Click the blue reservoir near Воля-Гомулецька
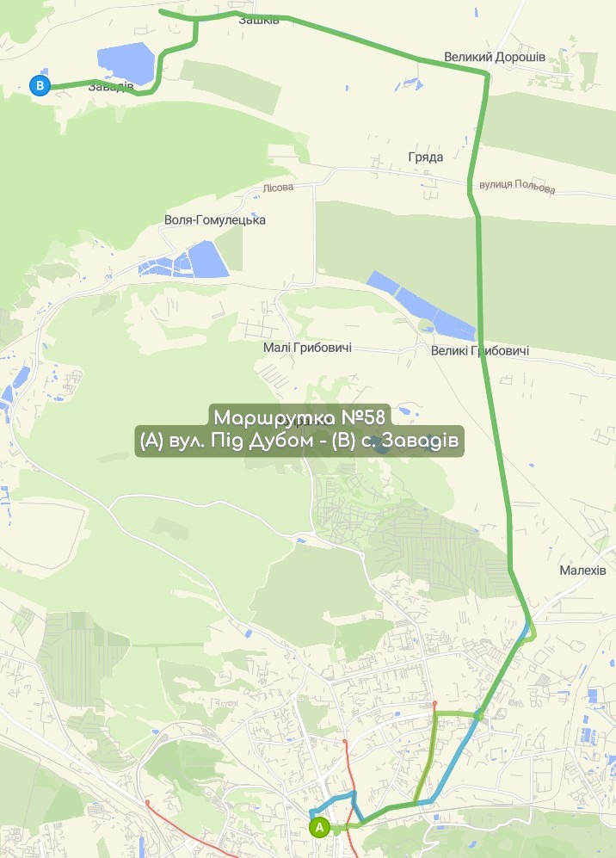The image size is (616, 858). coord(186,261)
